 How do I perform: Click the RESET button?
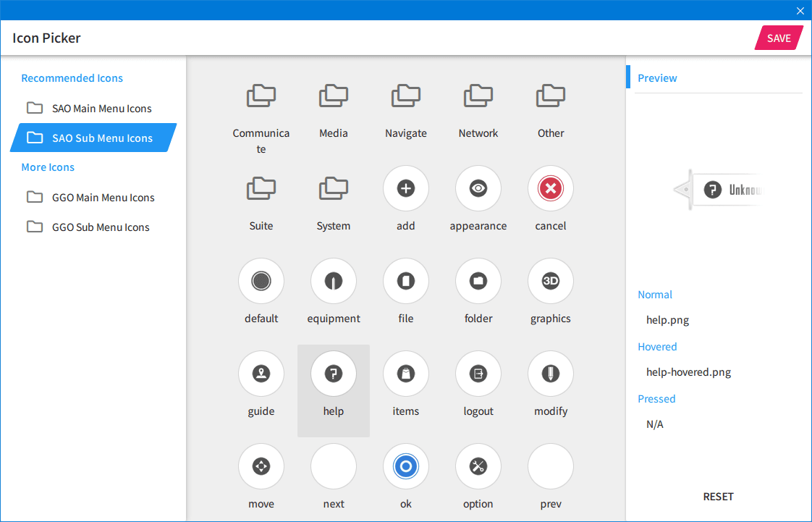pos(718,497)
